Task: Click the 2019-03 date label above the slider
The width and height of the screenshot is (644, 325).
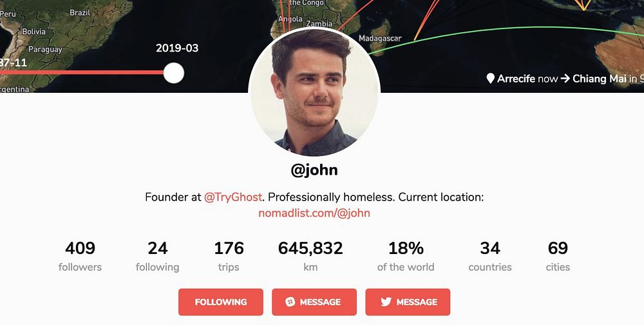Action: pos(177,48)
